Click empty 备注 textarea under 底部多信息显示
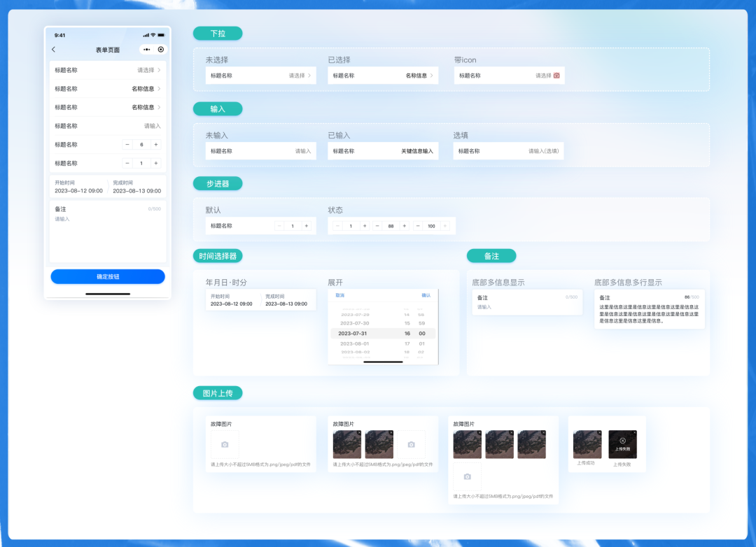This screenshot has height=547, width=756. coord(528,302)
